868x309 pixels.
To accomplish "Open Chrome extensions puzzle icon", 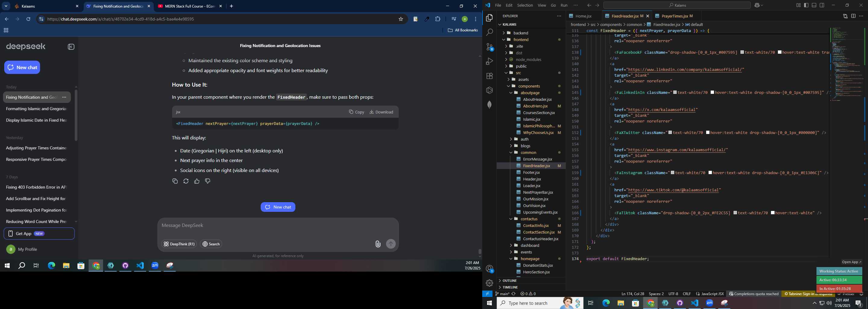I will [x=438, y=19].
